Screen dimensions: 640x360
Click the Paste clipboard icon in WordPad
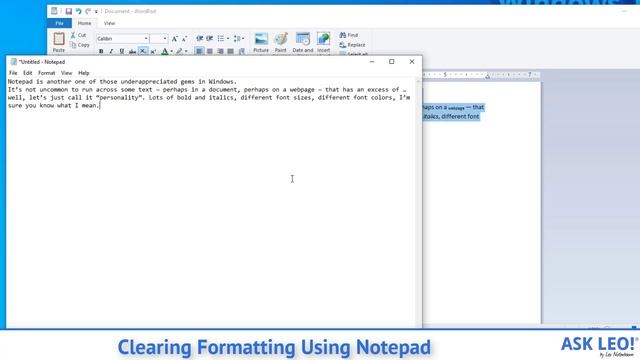pyautogui.click(x=59, y=39)
